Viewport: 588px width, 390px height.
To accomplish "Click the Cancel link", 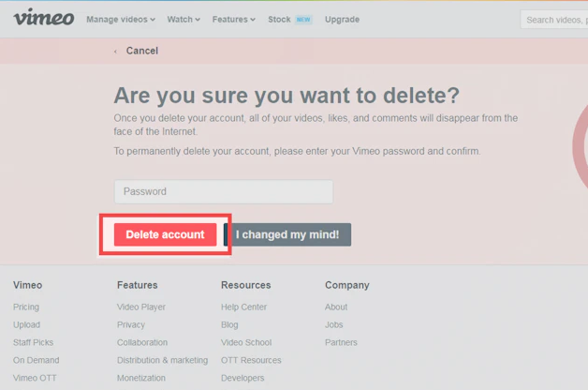I will (x=142, y=51).
